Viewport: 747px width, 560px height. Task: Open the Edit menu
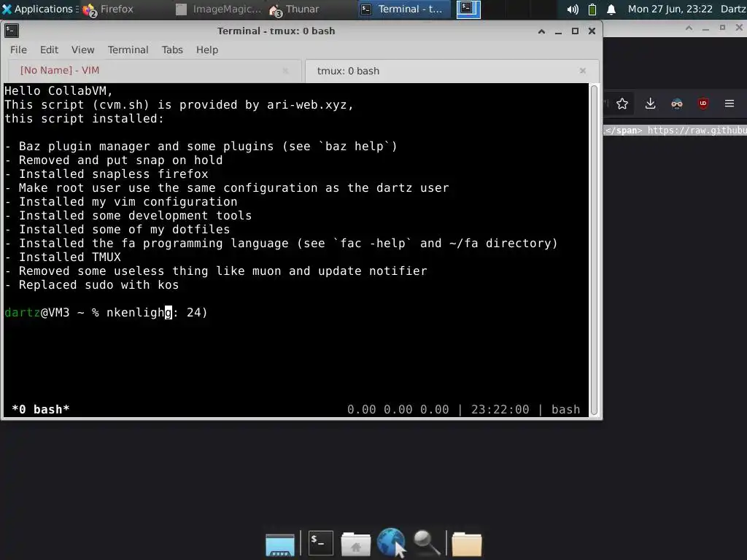point(49,50)
